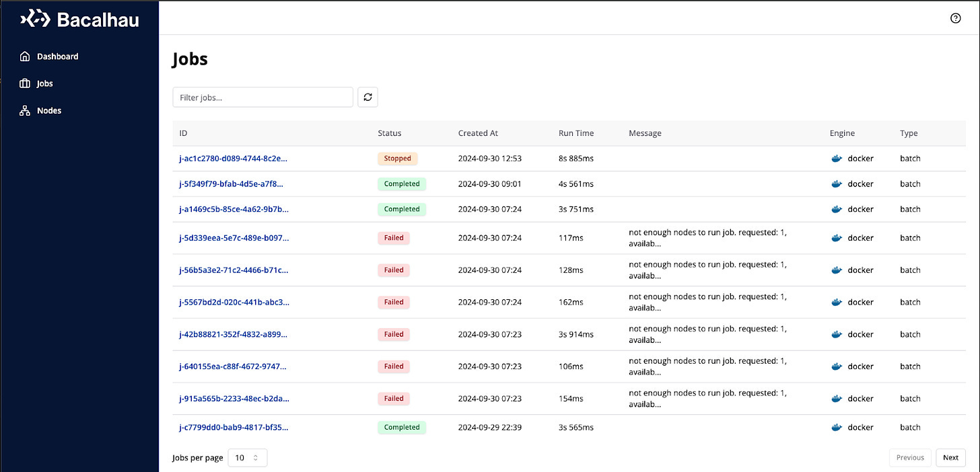The height and width of the screenshot is (472, 980).
Task: Open job j-ac1c2780-d089-4744-8c2e link
Action: [233, 159]
